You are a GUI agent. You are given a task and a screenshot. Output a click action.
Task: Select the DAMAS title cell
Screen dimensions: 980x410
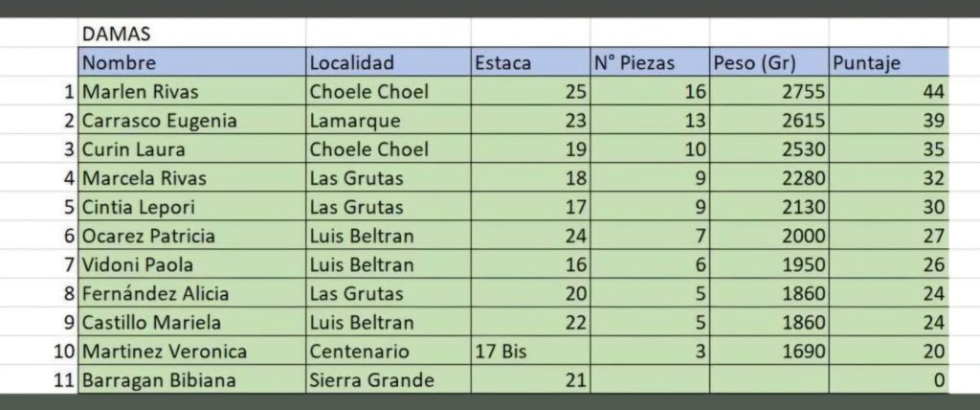point(191,34)
